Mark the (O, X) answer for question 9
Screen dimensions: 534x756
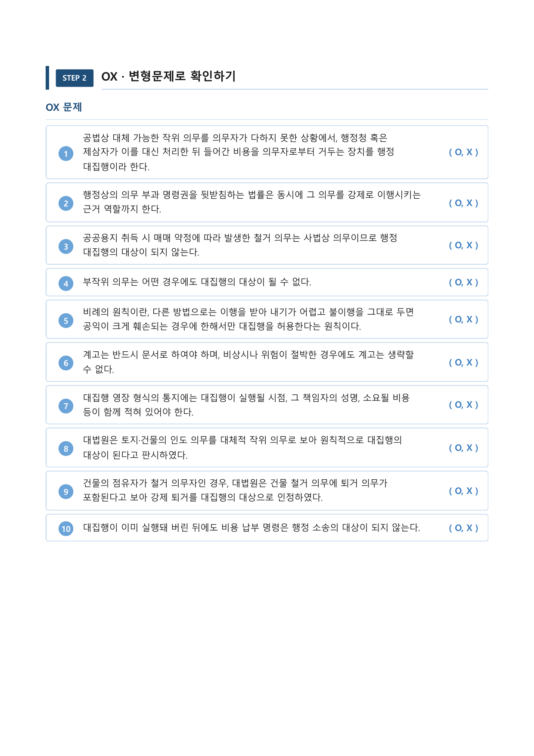[x=463, y=491]
